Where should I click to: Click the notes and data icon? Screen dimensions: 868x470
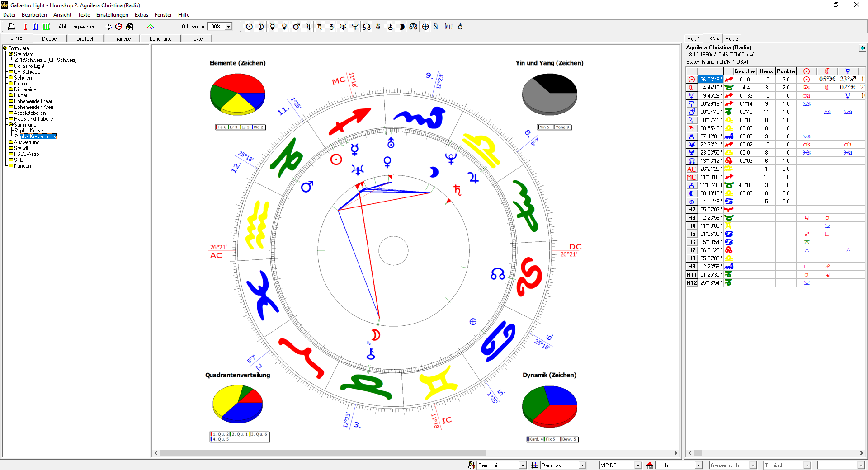point(129,27)
